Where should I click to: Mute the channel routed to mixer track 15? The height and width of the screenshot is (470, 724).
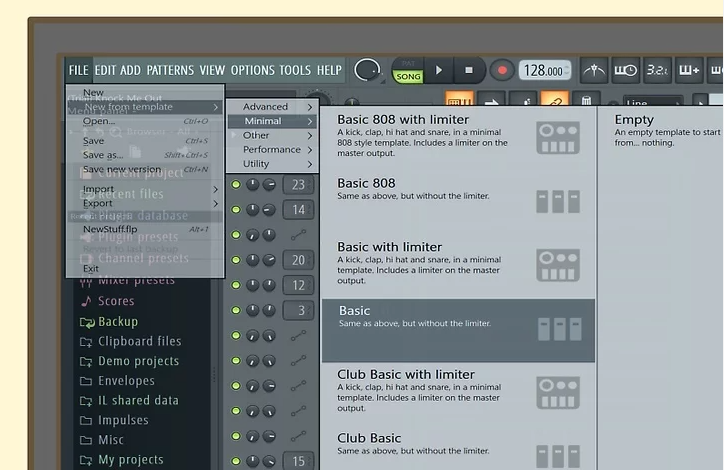click(236, 461)
